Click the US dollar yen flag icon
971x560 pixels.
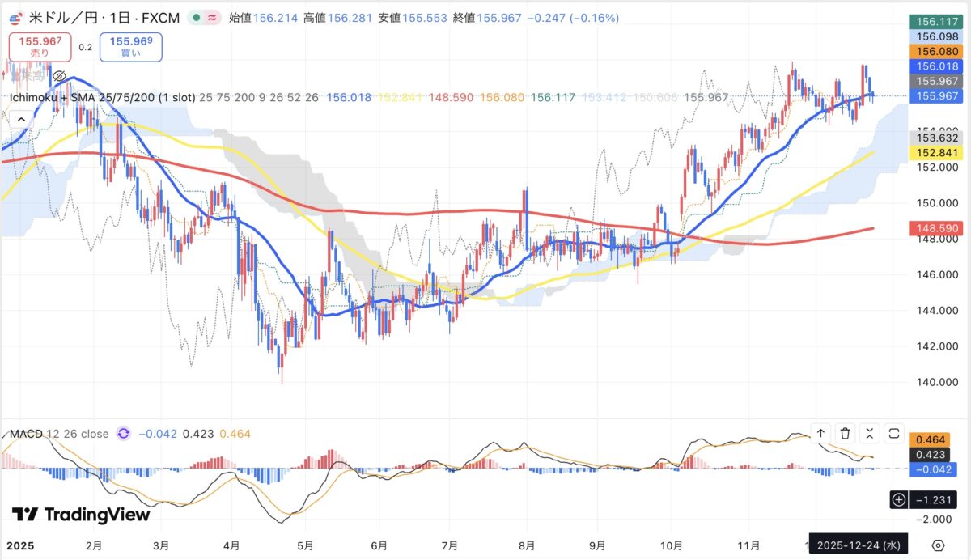14,17
